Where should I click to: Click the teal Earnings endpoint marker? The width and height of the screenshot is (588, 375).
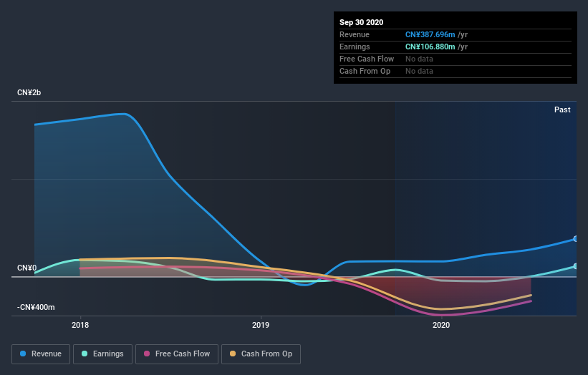575,266
